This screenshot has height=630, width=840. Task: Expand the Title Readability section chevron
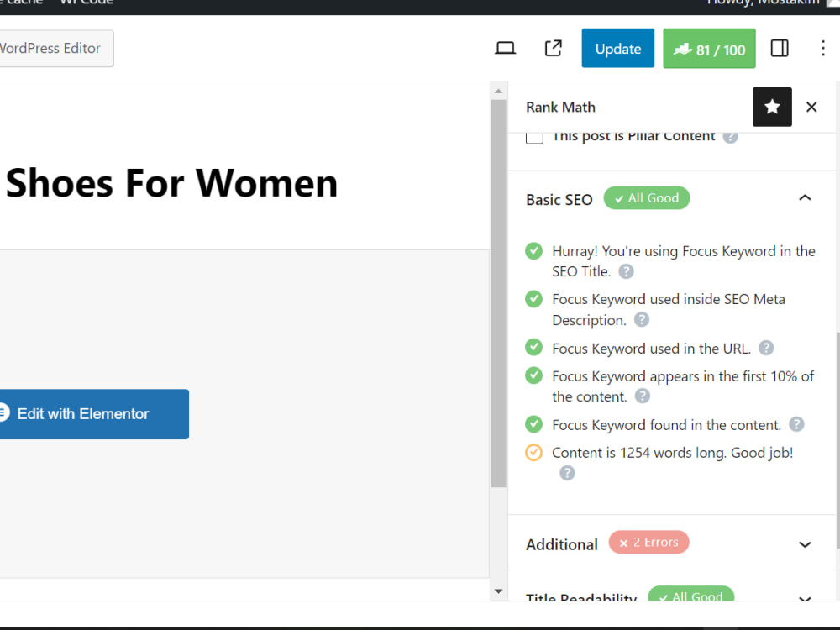click(x=805, y=599)
